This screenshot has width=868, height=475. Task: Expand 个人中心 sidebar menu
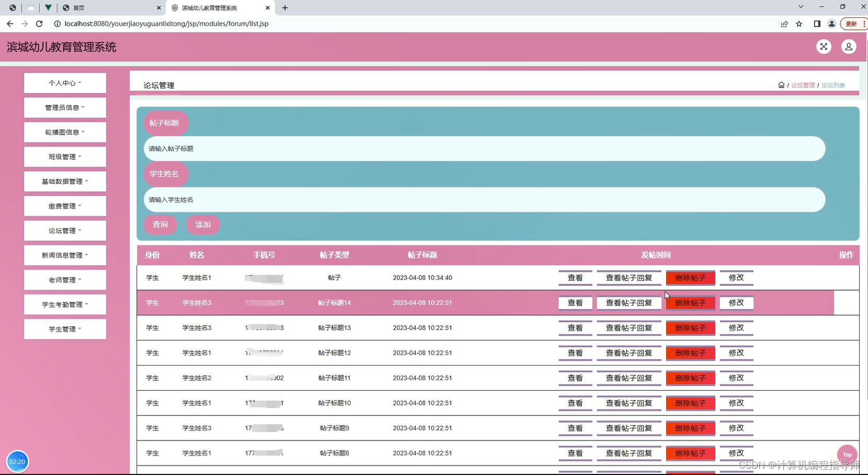point(65,83)
